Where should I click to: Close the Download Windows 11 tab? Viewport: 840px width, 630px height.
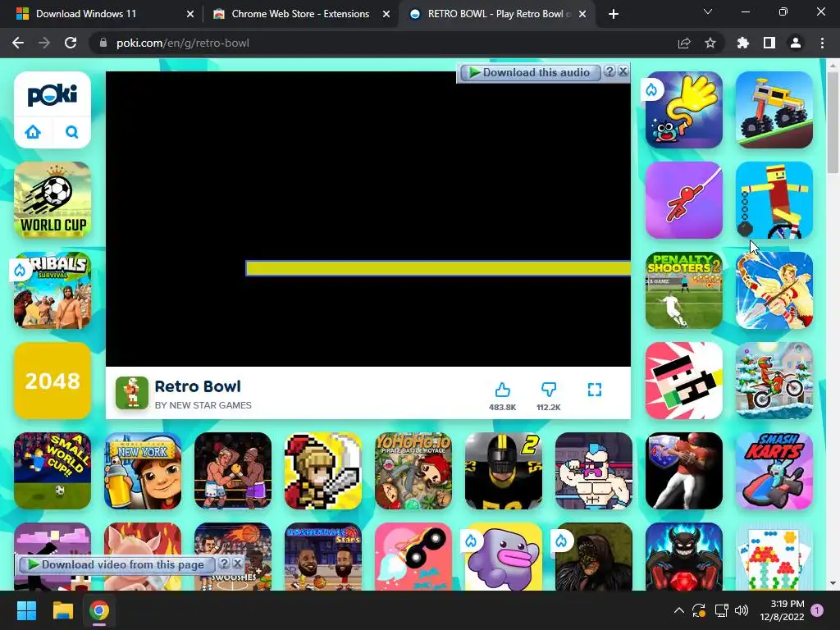pos(190,15)
